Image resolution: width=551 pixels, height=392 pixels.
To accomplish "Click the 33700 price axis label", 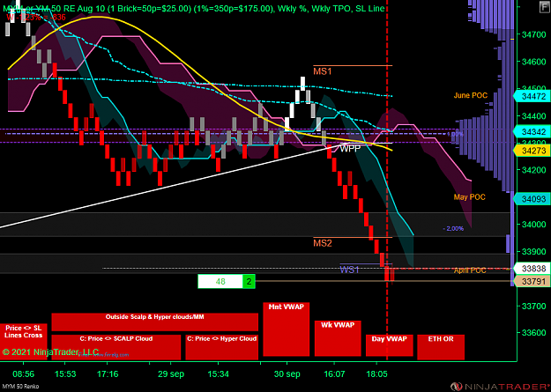I will (x=533, y=306).
